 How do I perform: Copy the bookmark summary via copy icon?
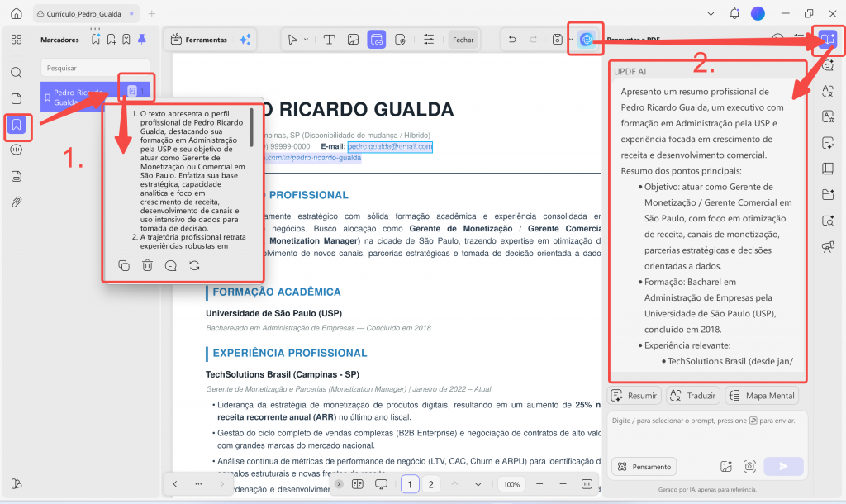(x=124, y=265)
